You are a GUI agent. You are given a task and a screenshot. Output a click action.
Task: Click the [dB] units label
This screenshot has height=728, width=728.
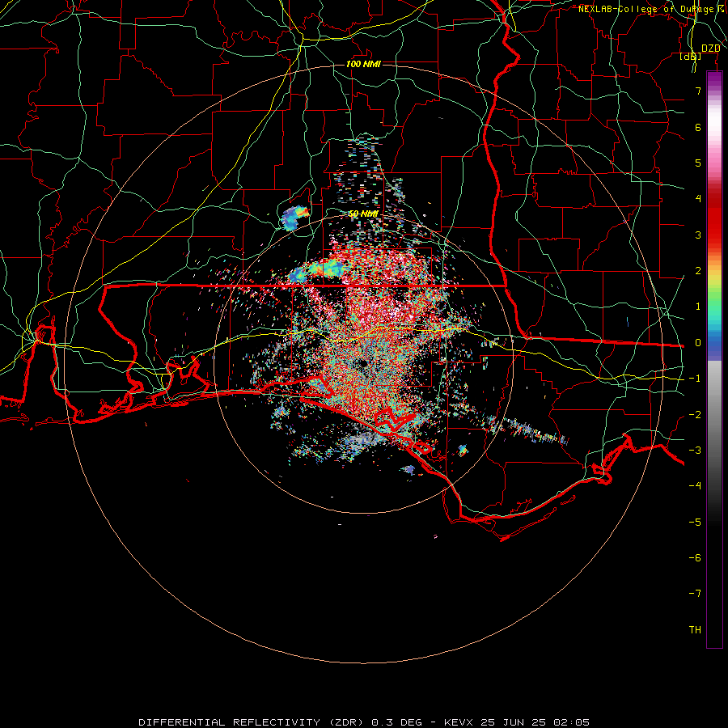(691, 56)
